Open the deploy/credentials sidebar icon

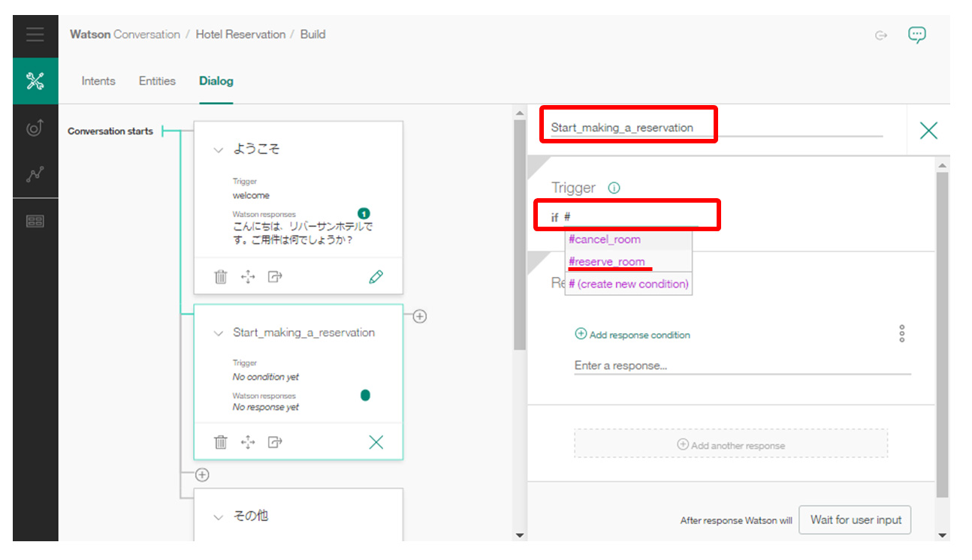[35, 221]
